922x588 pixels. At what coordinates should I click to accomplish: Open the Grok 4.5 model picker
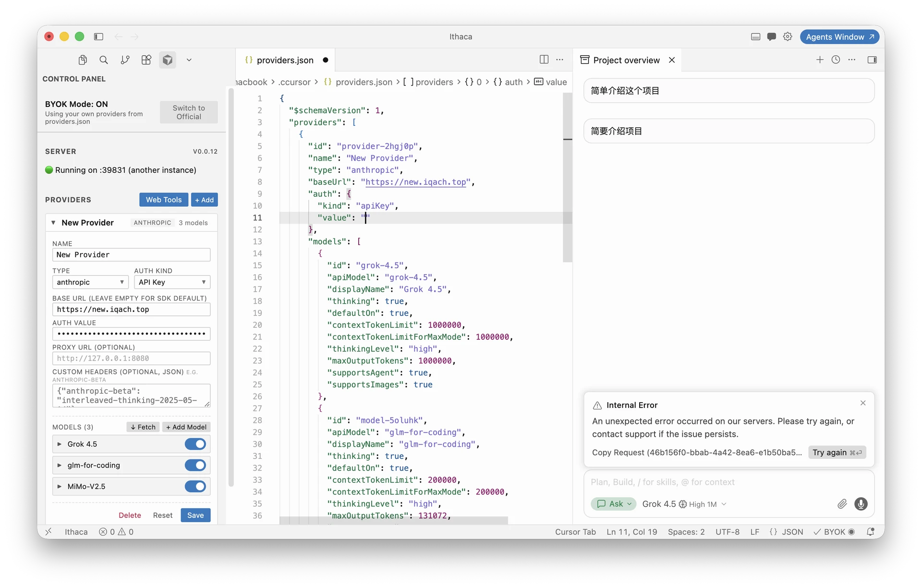[x=684, y=504]
